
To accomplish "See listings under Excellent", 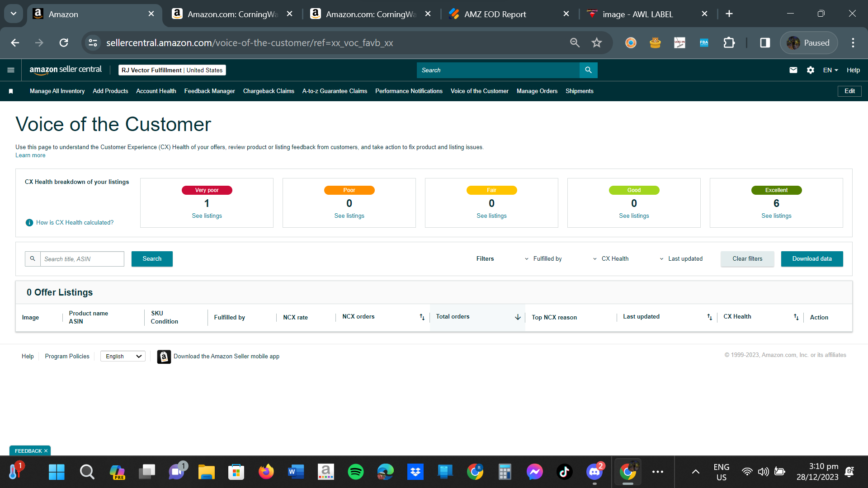I will click(x=776, y=216).
